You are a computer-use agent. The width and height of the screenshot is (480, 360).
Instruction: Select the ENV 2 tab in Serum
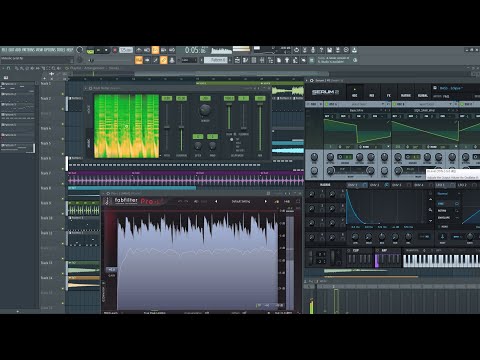[374, 185]
